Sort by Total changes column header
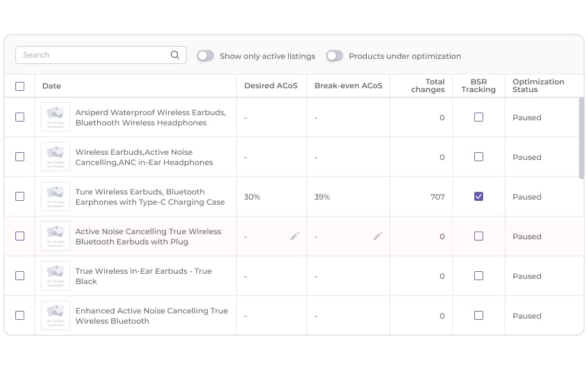The image size is (588, 371). coord(428,86)
